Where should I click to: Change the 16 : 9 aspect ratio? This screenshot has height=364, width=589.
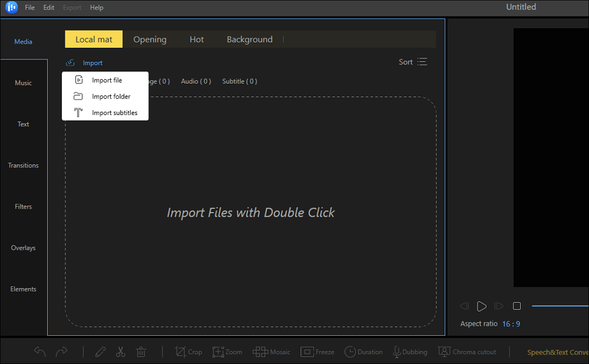pos(511,324)
